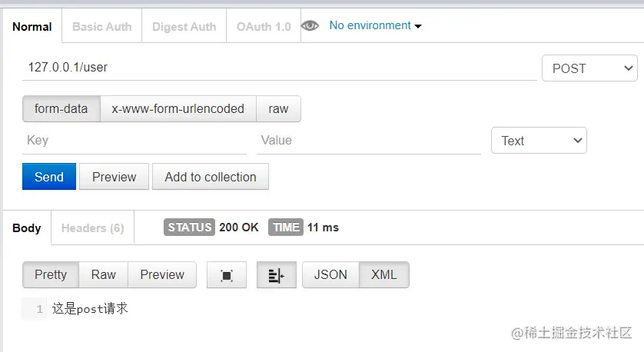The height and width of the screenshot is (352, 644).
Task: Open the POST method dropdown
Action: (589, 68)
